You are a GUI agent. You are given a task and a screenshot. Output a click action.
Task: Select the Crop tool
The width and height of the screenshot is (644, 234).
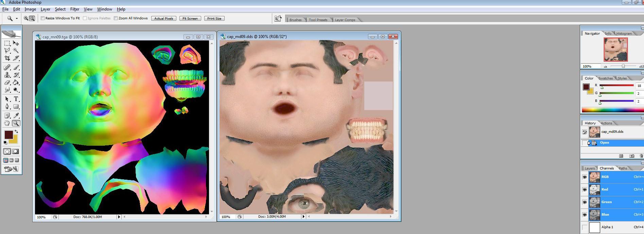[x=7, y=58]
